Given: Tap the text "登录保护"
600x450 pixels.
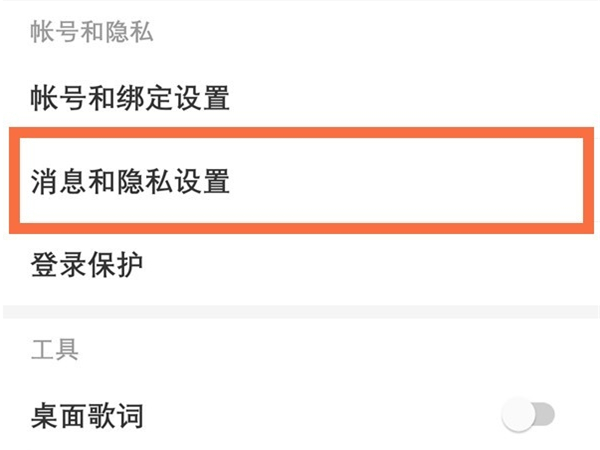Looking at the screenshot, I should coord(87,265).
